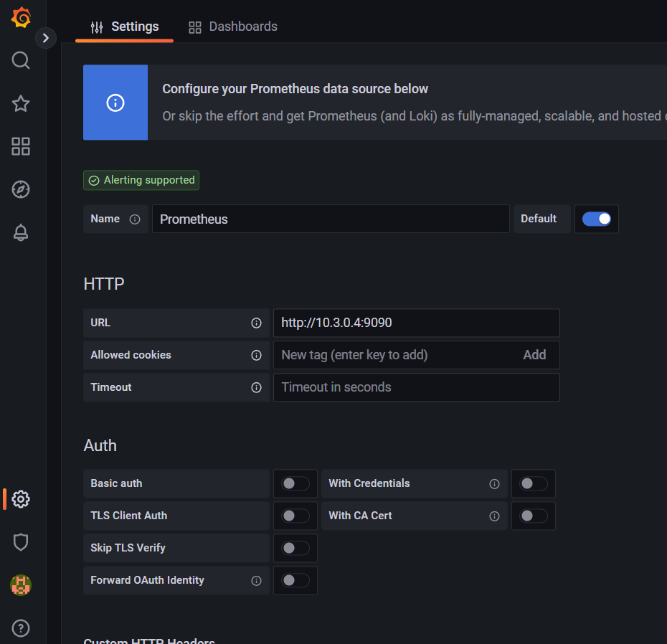Switch to the Dashboards tab

(232, 27)
